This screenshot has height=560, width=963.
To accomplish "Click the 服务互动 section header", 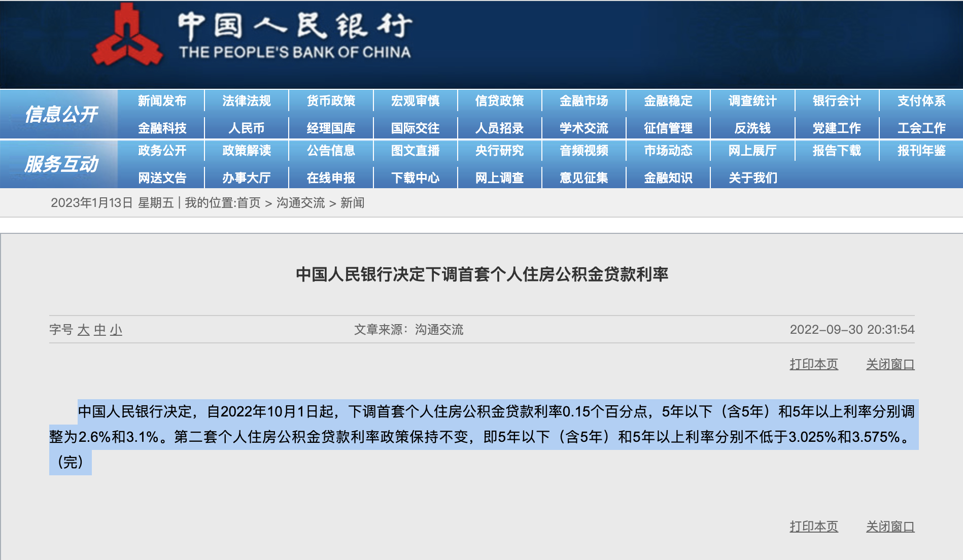I will tap(61, 164).
